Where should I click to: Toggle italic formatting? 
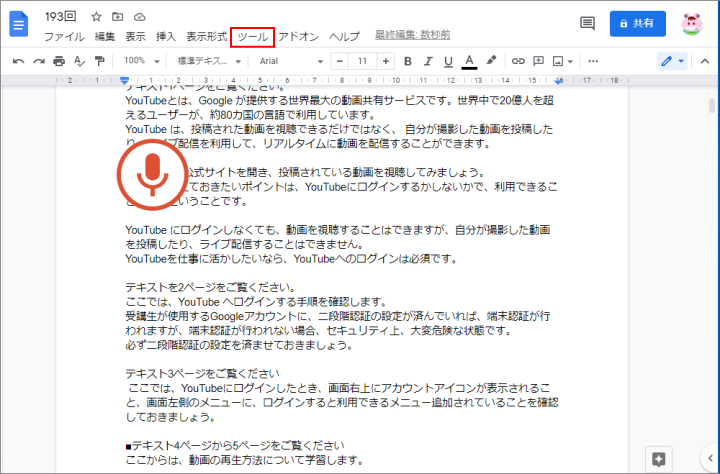click(428, 61)
